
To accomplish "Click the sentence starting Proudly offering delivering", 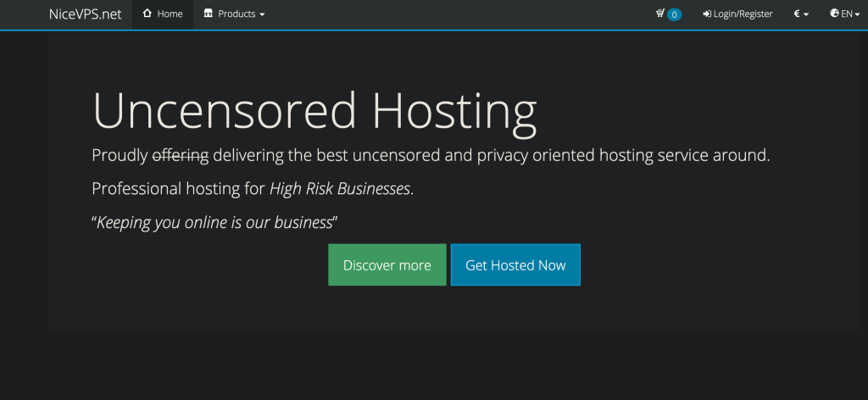I will [x=431, y=156].
